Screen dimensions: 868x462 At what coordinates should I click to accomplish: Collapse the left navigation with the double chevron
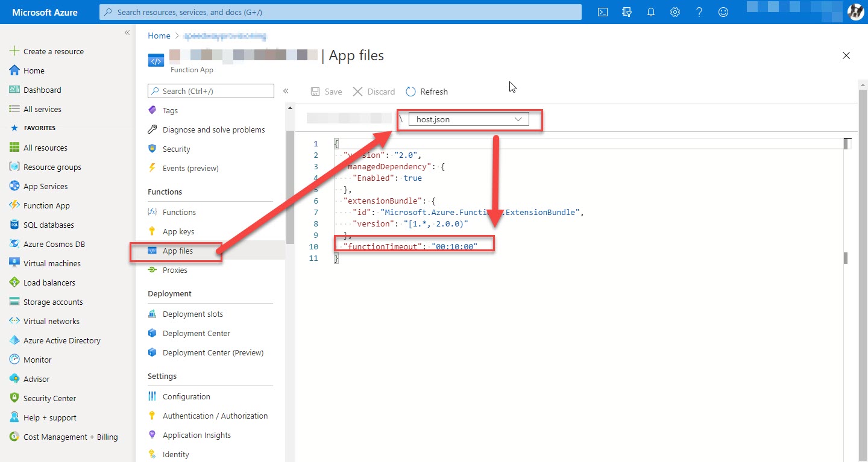coord(127,33)
